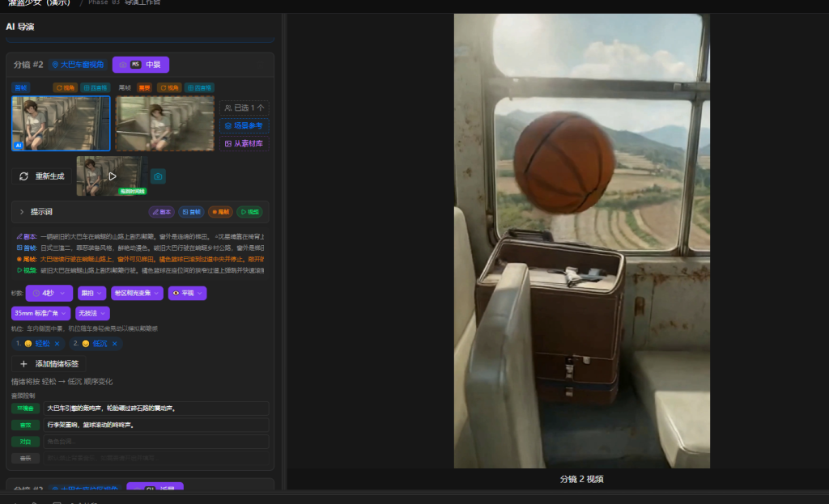Click 视角 refresh chip above first frame
This screenshot has height=504, width=829.
tap(65, 87)
